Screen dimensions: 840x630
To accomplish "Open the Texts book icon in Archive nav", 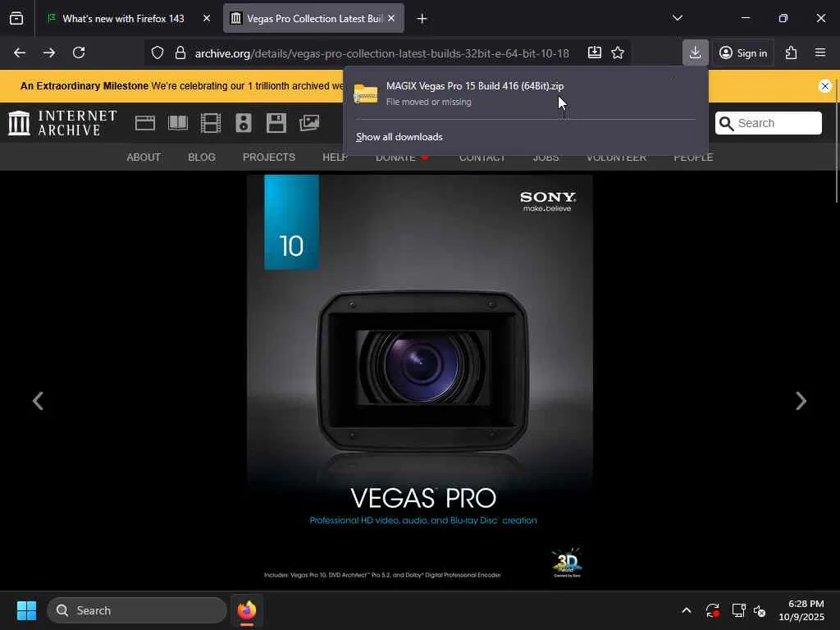I will (178, 123).
